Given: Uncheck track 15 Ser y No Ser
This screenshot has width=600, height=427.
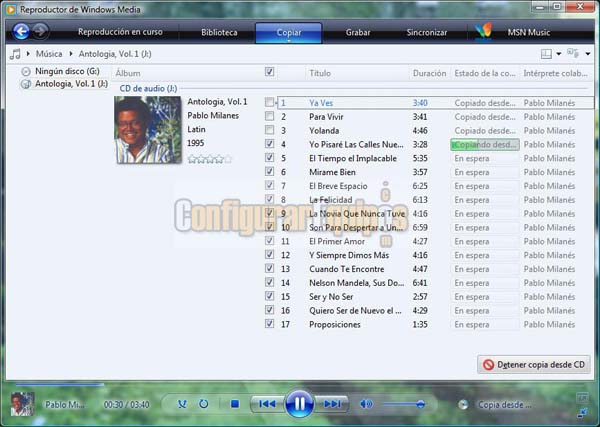Looking at the screenshot, I should coord(269,296).
